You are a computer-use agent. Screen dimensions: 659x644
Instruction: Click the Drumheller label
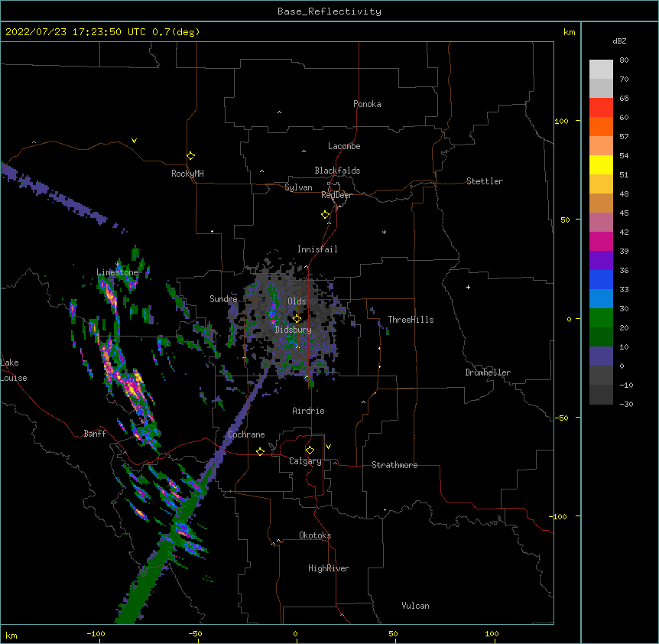click(488, 372)
